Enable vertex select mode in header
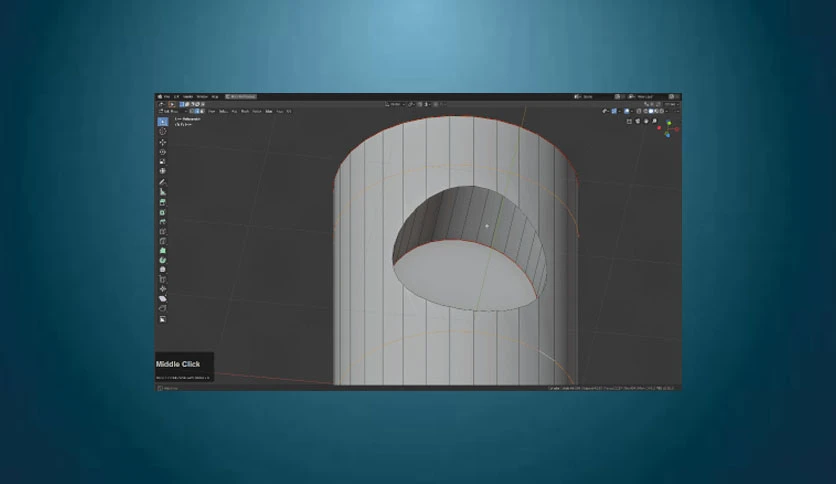836x484 pixels. pyautogui.click(x=191, y=111)
